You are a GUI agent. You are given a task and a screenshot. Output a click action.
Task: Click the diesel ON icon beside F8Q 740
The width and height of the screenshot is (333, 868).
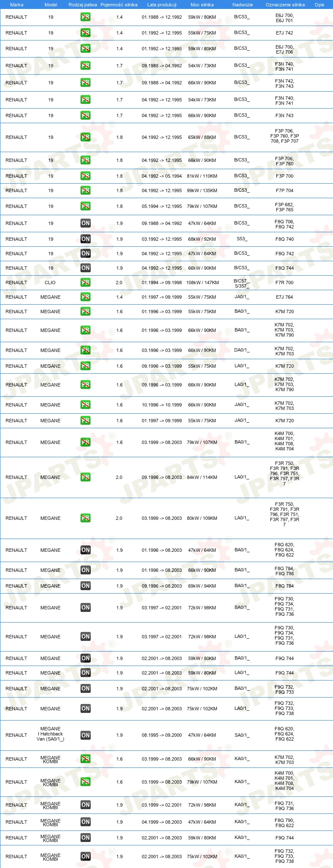point(86,239)
